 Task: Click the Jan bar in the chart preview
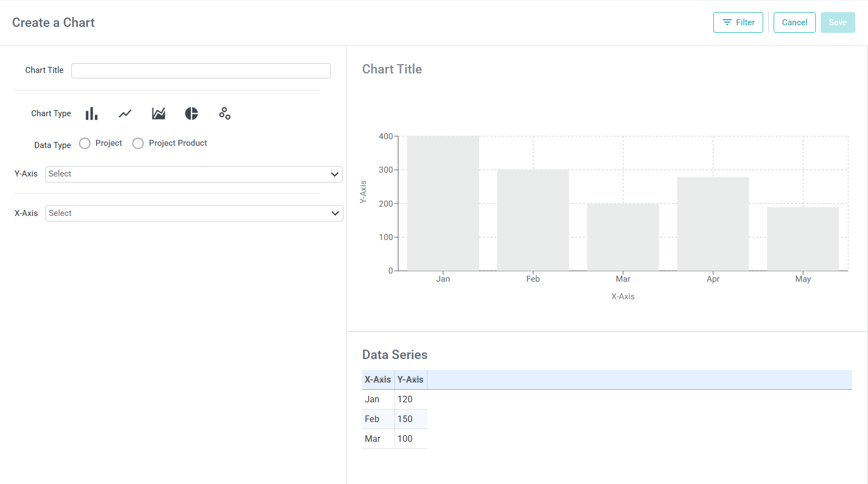coord(443,203)
